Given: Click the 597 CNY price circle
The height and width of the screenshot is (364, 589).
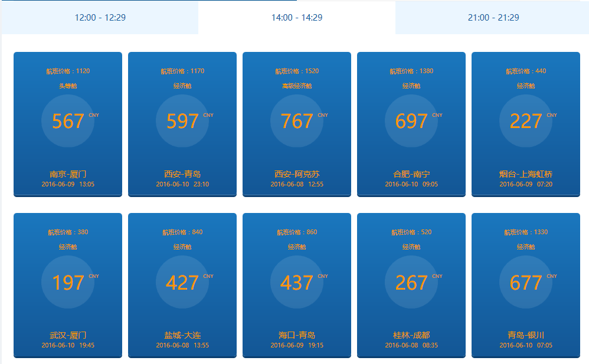Looking at the screenshot, I should pos(182,121).
